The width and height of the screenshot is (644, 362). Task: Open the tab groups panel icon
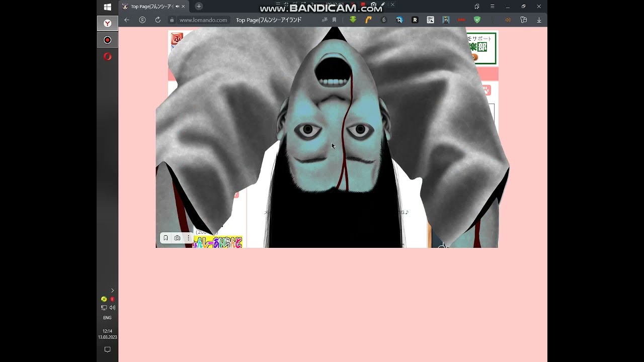coord(477,7)
